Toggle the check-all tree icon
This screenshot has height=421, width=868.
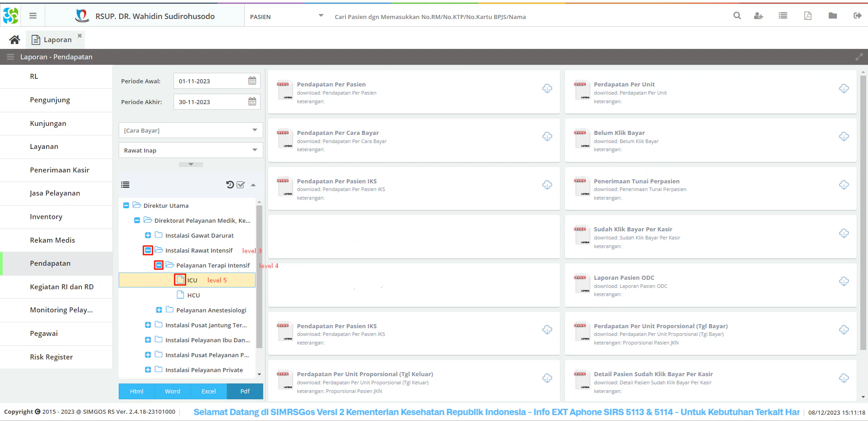click(x=241, y=185)
